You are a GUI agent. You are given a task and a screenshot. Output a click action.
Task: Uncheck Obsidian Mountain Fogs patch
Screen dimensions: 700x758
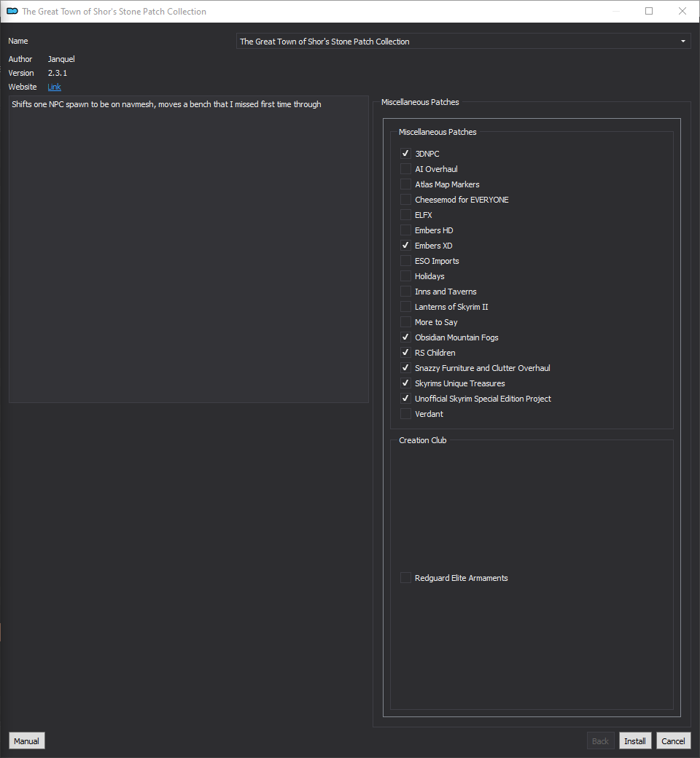(x=405, y=337)
